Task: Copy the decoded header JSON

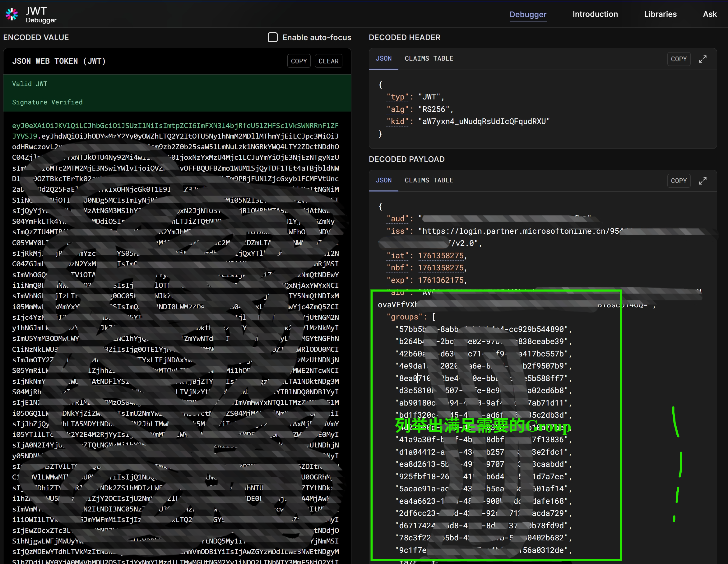Action: tap(678, 59)
